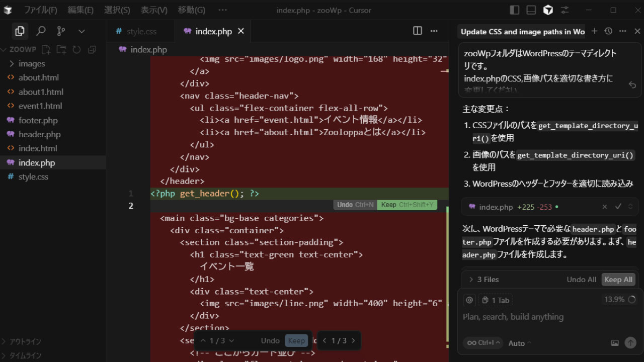Send the message with the arrow button

630,342
